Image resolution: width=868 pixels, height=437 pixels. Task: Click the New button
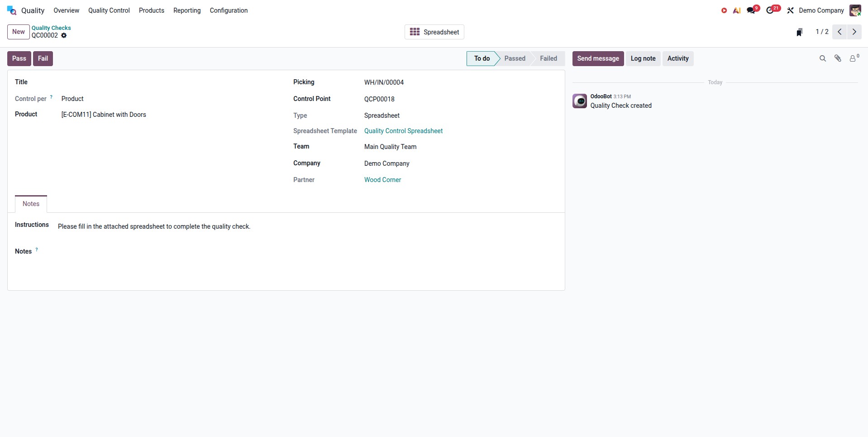pyautogui.click(x=19, y=32)
